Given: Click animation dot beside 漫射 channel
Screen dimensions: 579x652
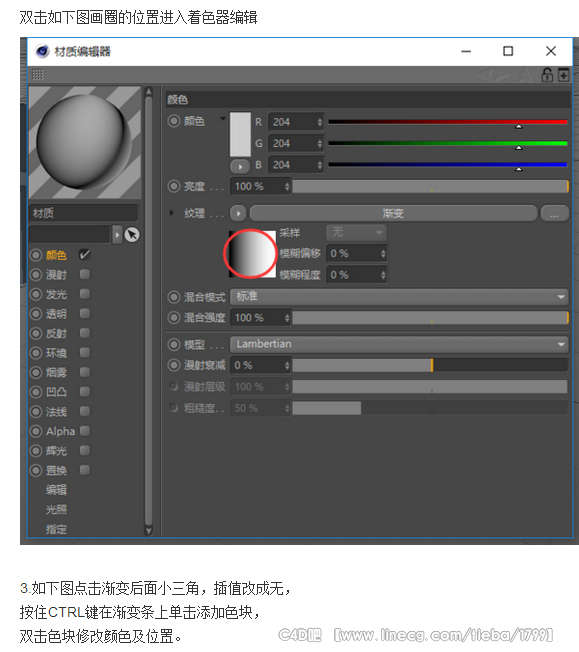Looking at the screenshot, I should [x=36, y=274].
